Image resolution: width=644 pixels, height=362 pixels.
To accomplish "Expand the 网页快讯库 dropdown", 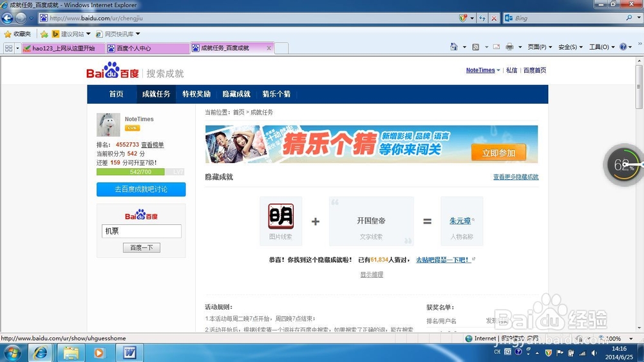I will pos(138,33).
